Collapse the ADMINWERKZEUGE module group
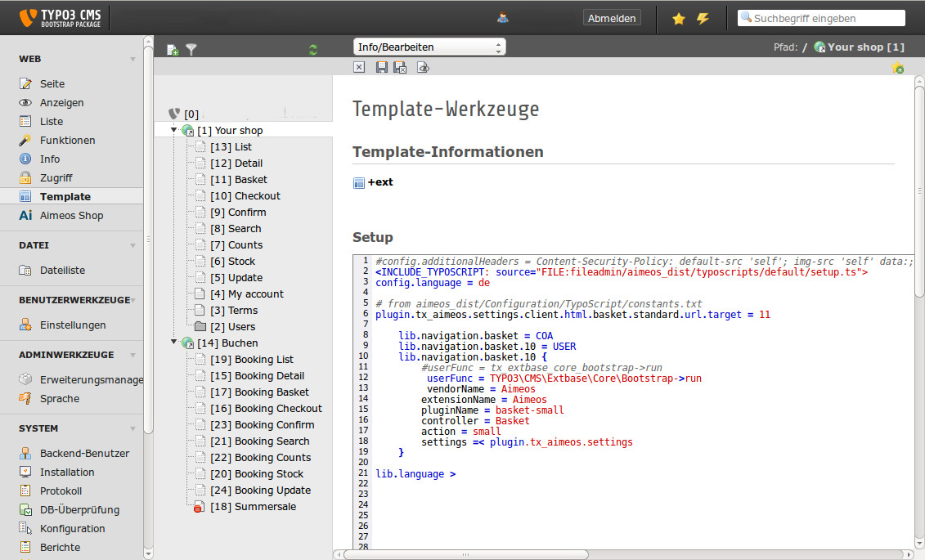This screenshot has height=560, width=925. pyautogui.click(x=132, y=355)
